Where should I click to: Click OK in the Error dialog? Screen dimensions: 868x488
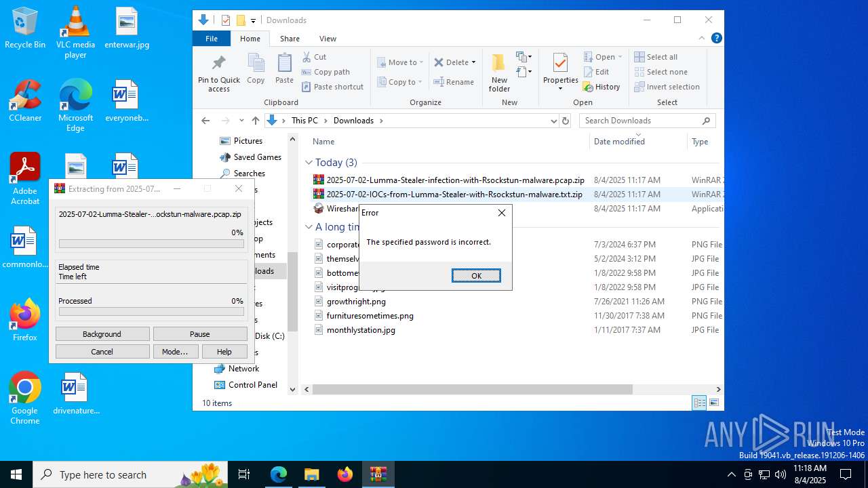point(476,275)
